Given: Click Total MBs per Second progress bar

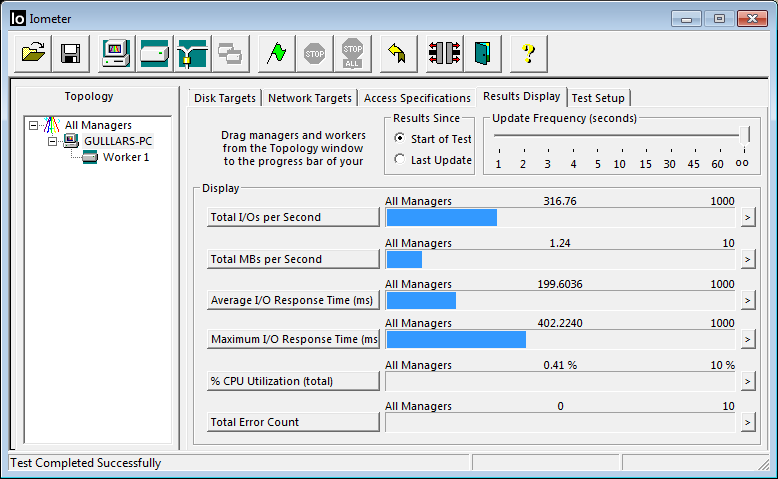Looking at the screenshot, I should [560, 260].
